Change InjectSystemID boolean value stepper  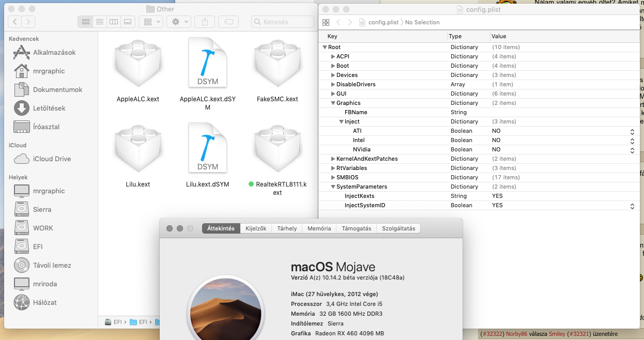pos(632,205)
